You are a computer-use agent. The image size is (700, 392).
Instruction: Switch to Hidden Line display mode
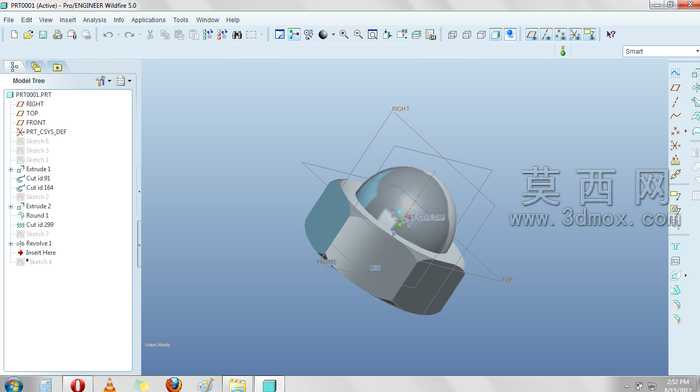467,34
